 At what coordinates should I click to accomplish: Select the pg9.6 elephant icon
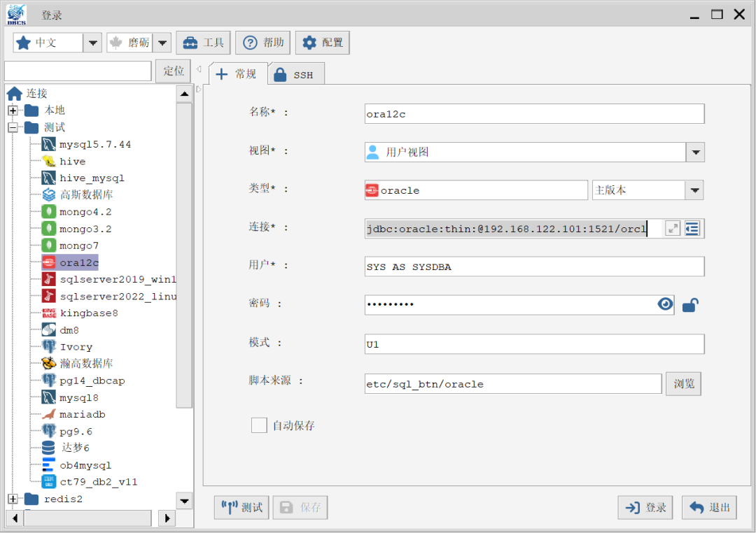(49, 431)
